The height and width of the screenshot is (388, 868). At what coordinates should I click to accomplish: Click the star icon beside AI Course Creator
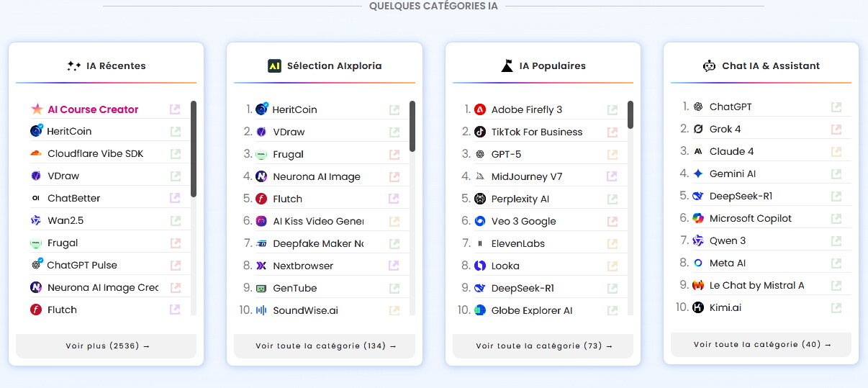point(37,109)
